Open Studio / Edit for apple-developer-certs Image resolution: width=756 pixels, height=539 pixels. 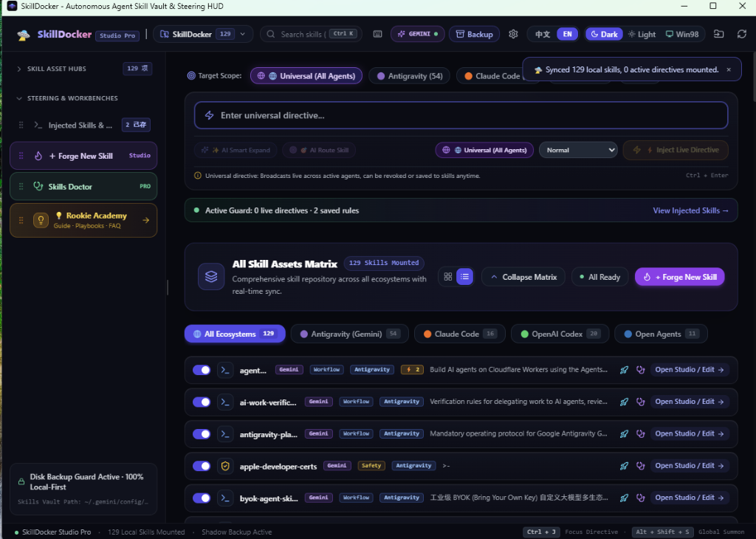[x=690, y=466]
